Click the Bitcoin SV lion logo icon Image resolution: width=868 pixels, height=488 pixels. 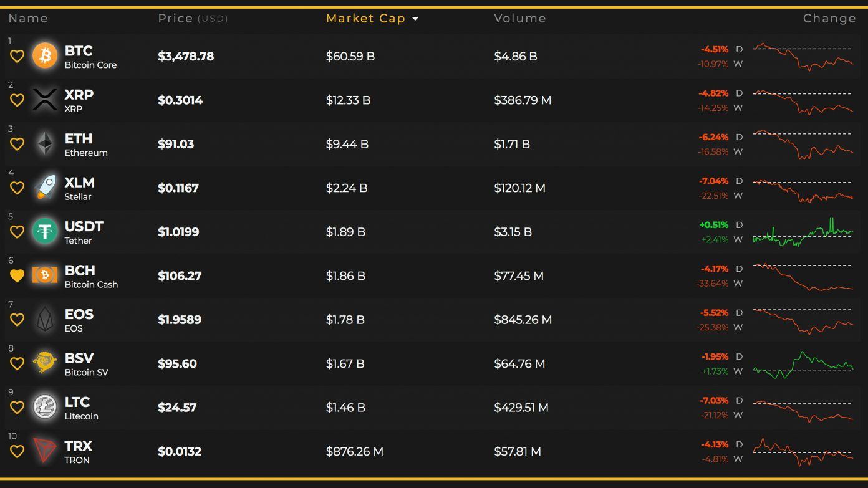click(45, 363)
